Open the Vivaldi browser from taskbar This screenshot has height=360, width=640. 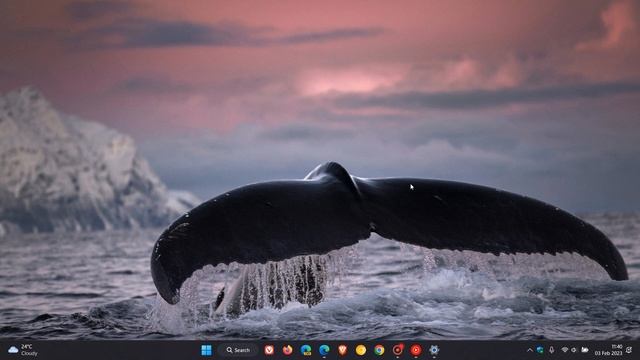[x=269, y=350]
